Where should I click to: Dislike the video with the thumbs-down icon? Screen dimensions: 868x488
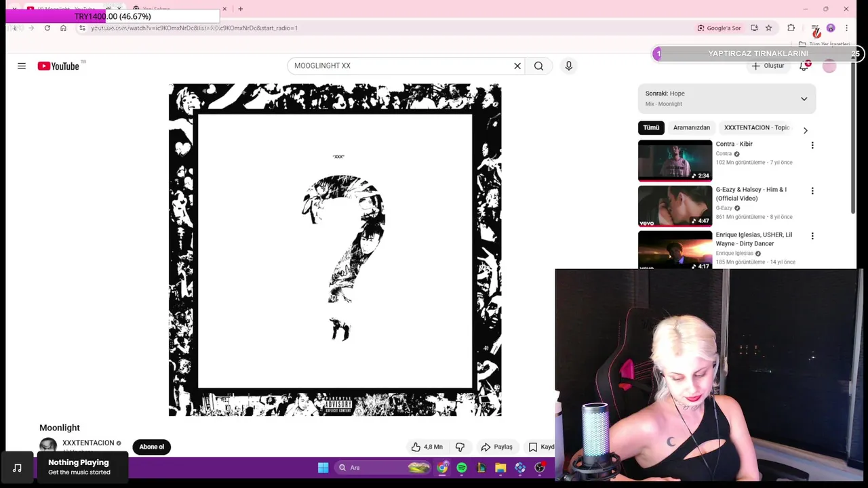tap(460, 447)
